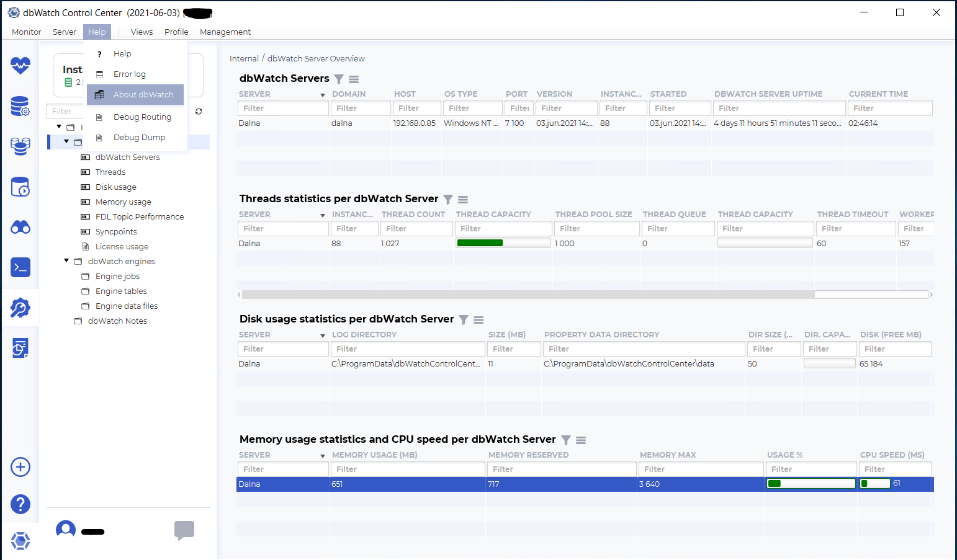957x560 pixels.
Task: Click the USAGE % bar in Dalna memory row
Action: click(811, 484)
